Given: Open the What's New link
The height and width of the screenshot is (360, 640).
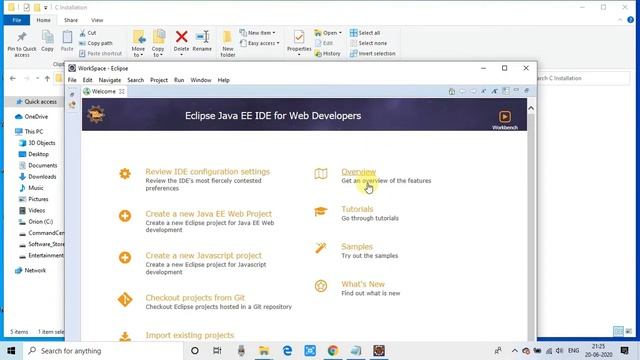Looking at the screenshot, I should 363,284.
